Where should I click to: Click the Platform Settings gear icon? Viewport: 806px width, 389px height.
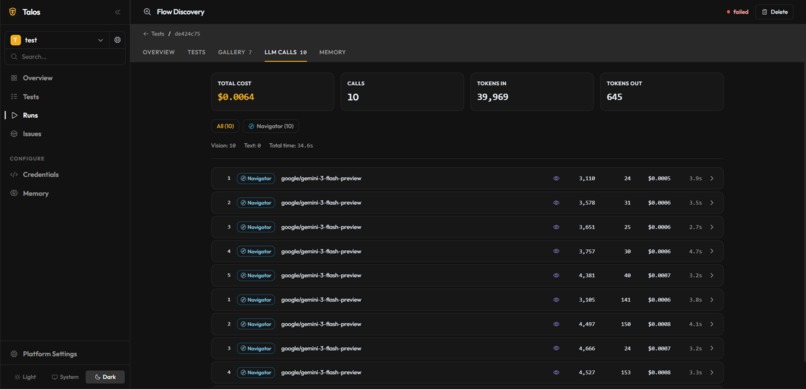[x=14, y=354]
